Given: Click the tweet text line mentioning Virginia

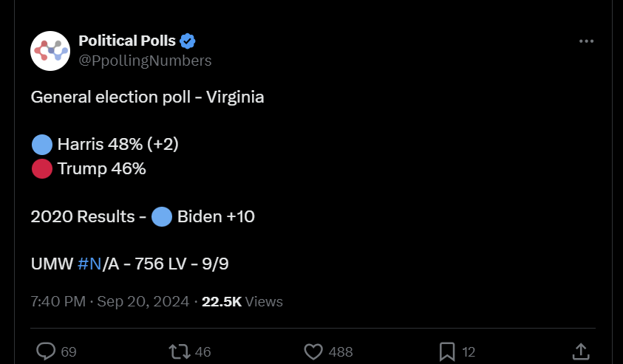Looking at the screenshot, I should [x=147, y=97].
